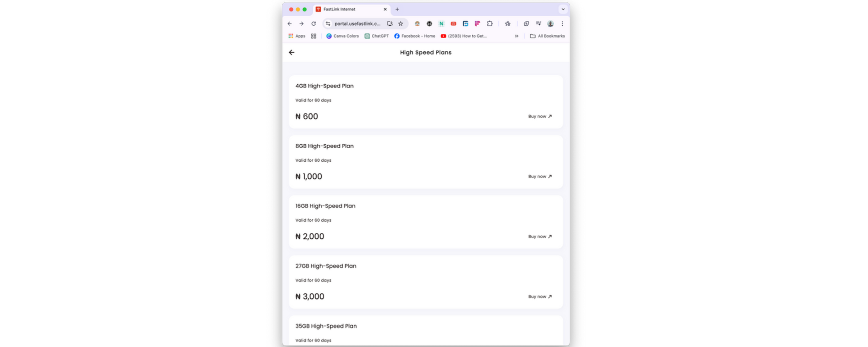Buy now the 4GB High-Speed Plan
Viewport: 868px width, 347px height.
pyautogui.click(x=540, y=117)
